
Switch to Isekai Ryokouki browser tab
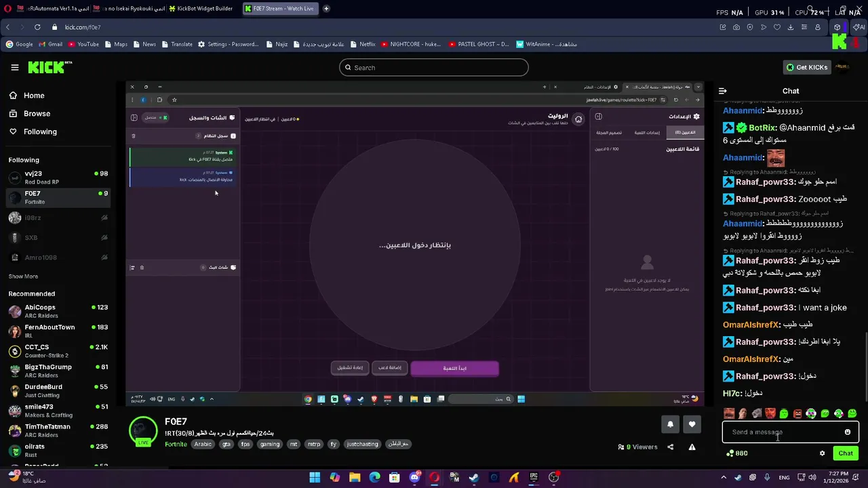pyautogui.click(x=129, y=9)
